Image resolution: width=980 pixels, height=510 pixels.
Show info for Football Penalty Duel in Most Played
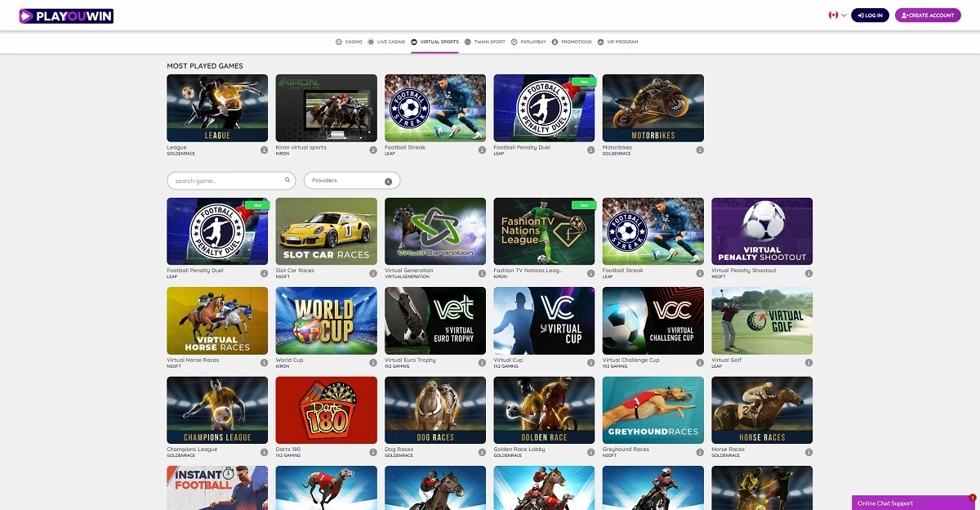coord(591,150)
